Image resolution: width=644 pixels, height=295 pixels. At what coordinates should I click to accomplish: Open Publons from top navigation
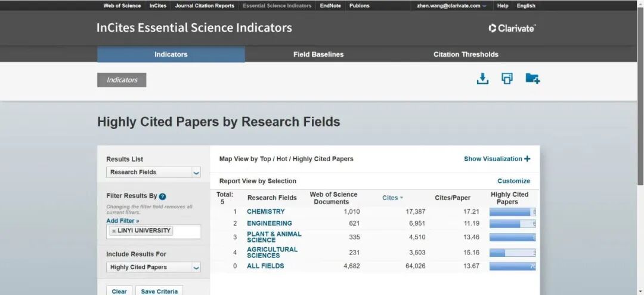tap(360, 6)
